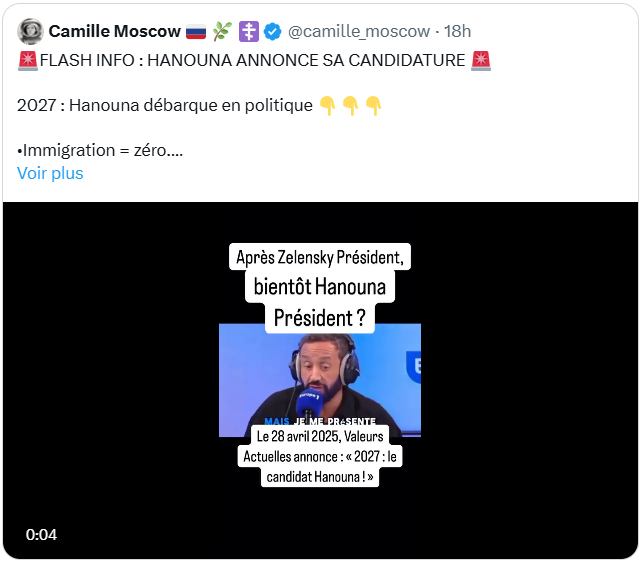Click the right red siren emoji
644x561 pixels.
481,61
